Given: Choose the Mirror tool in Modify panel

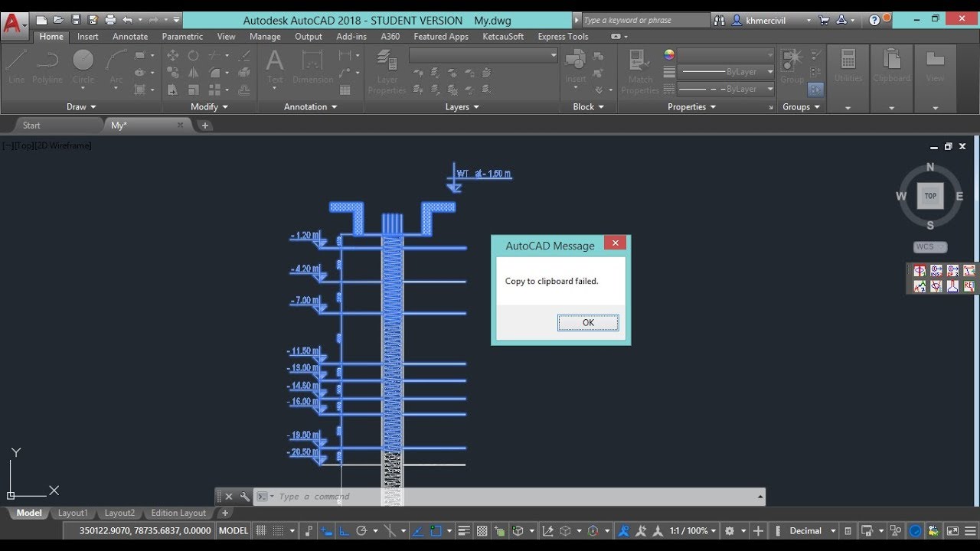Looking at the screenshot, I should click(x=193, y=73).
